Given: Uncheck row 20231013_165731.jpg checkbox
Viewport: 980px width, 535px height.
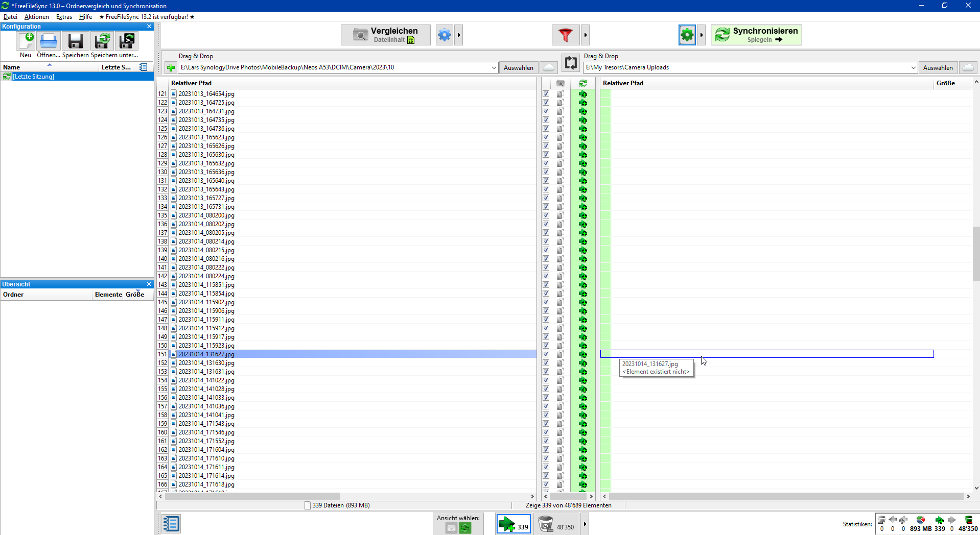Looking at the screenshot, I should 546,207.
